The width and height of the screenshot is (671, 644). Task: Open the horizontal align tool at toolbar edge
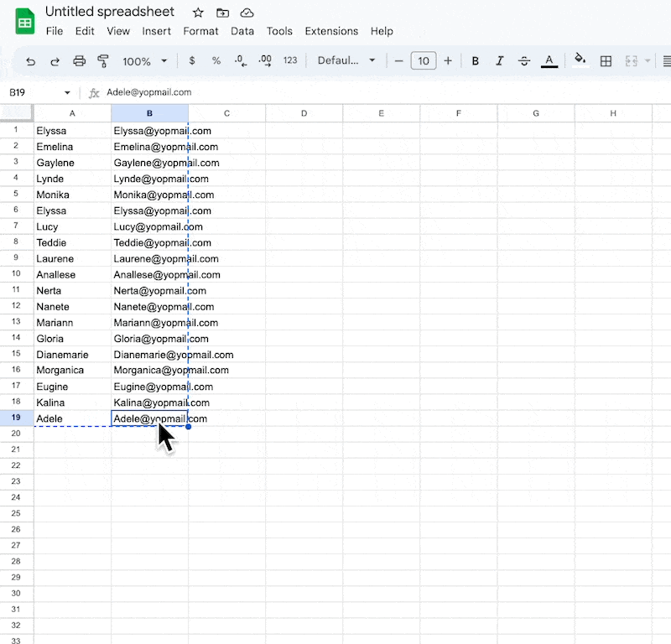(667, 61)
